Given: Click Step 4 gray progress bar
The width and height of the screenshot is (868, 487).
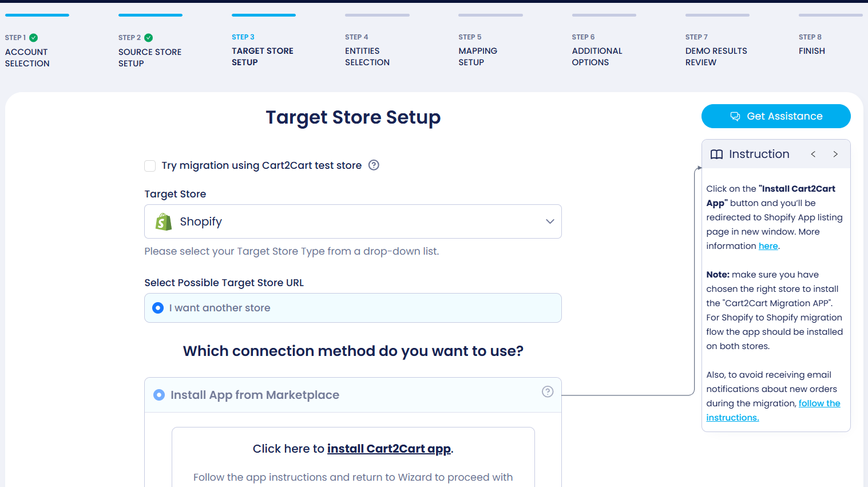Looking at the screenshot, I should 377,15.
